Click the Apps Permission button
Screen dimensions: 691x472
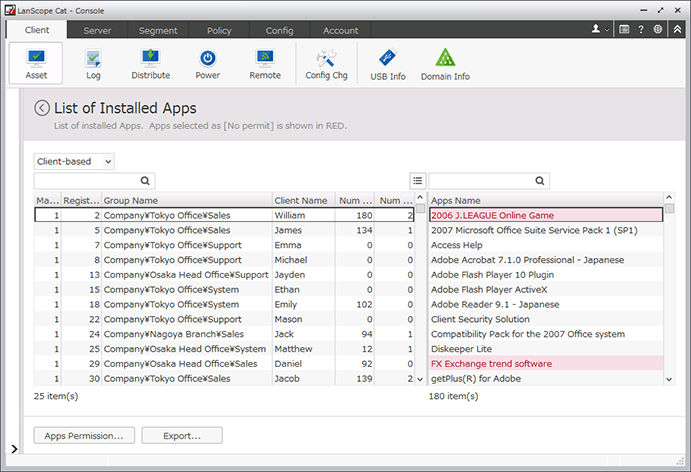[84, 435]
